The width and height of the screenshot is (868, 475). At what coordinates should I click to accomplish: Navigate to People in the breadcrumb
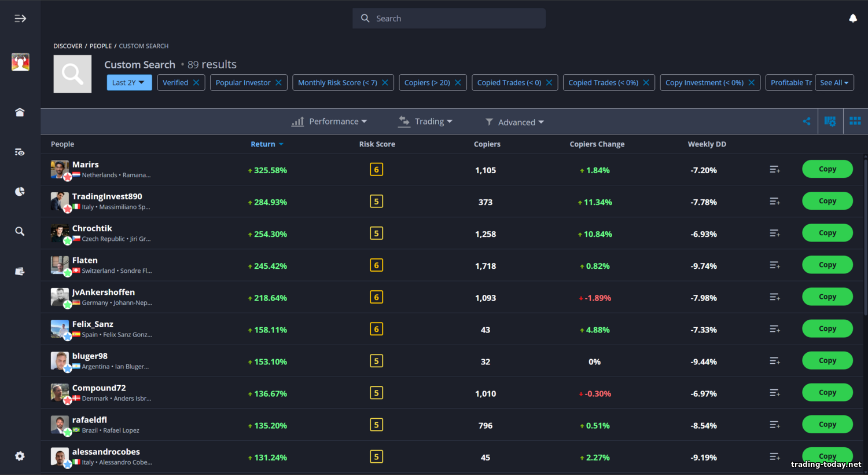pyautogui.click(x=101, y=46)
